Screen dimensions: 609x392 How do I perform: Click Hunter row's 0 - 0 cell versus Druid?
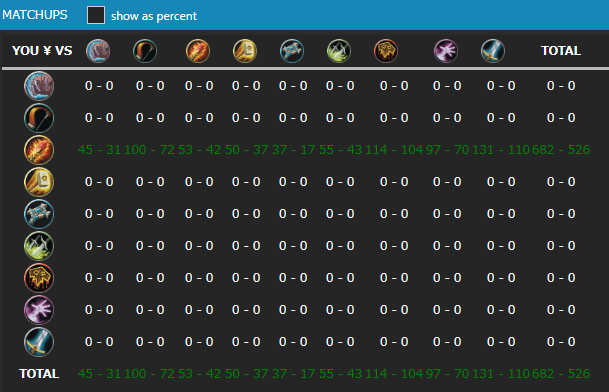coord(99,118)
